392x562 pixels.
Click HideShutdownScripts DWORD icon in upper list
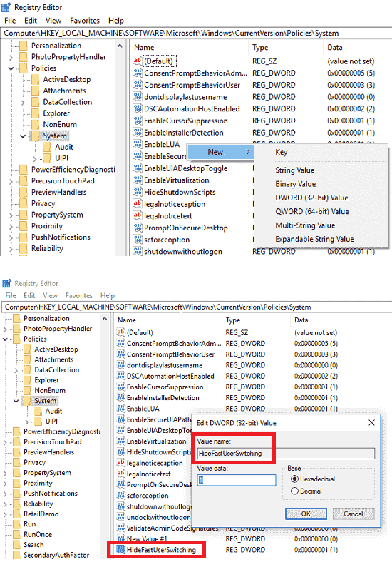click(x=138, y=192)
